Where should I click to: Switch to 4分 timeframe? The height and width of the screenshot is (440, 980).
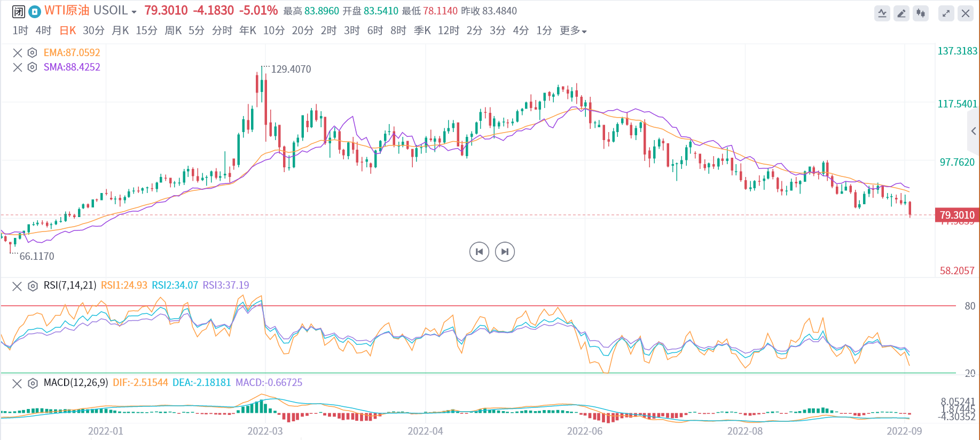click(521, 30)
